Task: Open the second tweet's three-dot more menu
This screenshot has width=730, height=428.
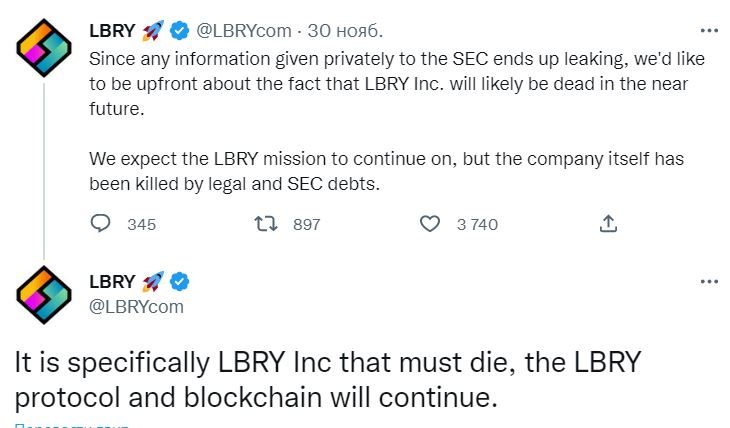Action: click(709, 281)
